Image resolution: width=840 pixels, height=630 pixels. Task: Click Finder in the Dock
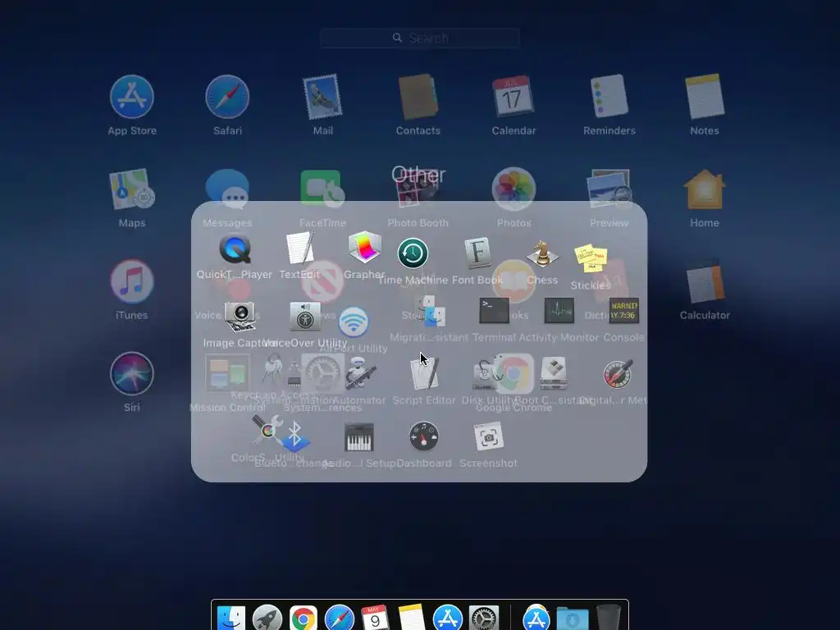[x=231, y=619]
